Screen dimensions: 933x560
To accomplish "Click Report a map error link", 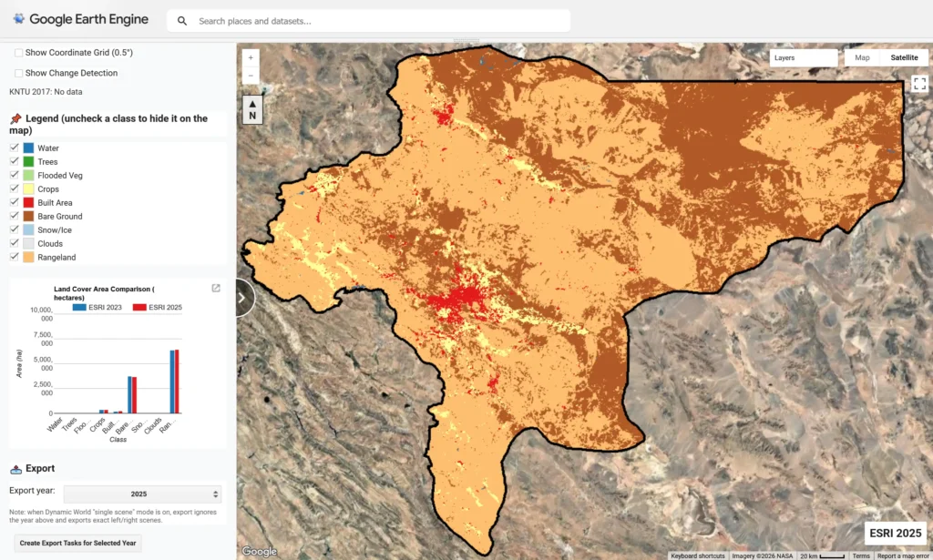I will click(x=903, y=555).
